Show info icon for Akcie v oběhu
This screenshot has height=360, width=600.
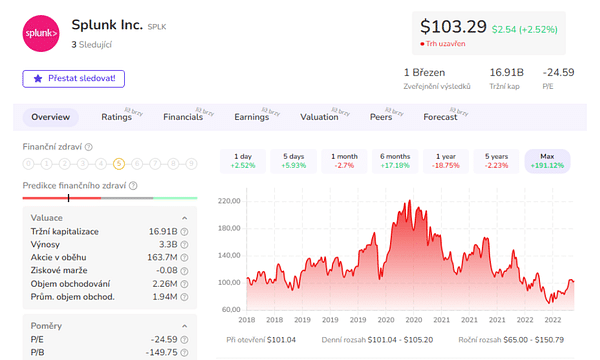[x=184, y=258]
